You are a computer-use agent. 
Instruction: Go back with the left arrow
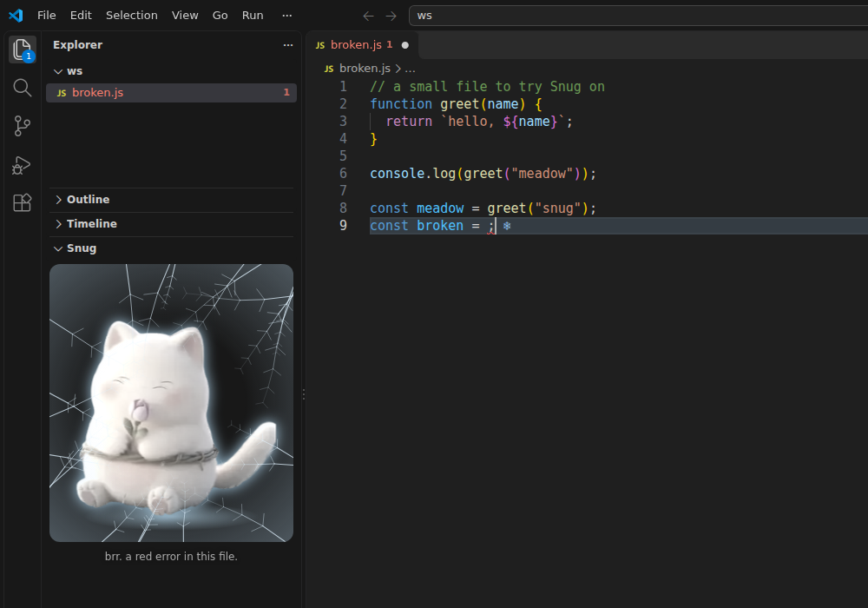coord(368,16)
